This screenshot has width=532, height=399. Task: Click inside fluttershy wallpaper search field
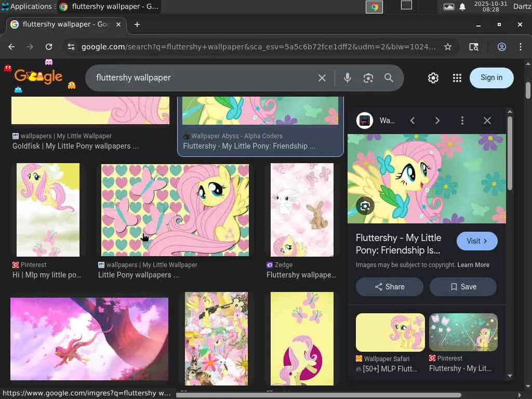point(204,78)
